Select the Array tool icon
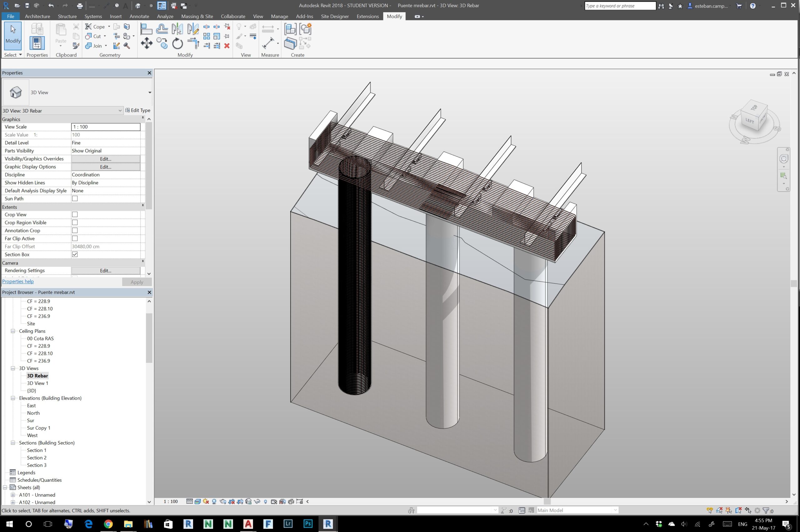 [206, 36]
